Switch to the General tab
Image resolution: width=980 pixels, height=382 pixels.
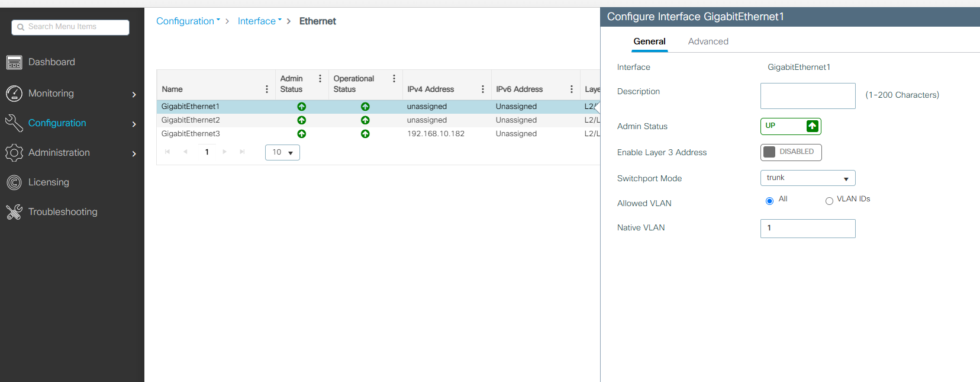[x=649, y=41]
